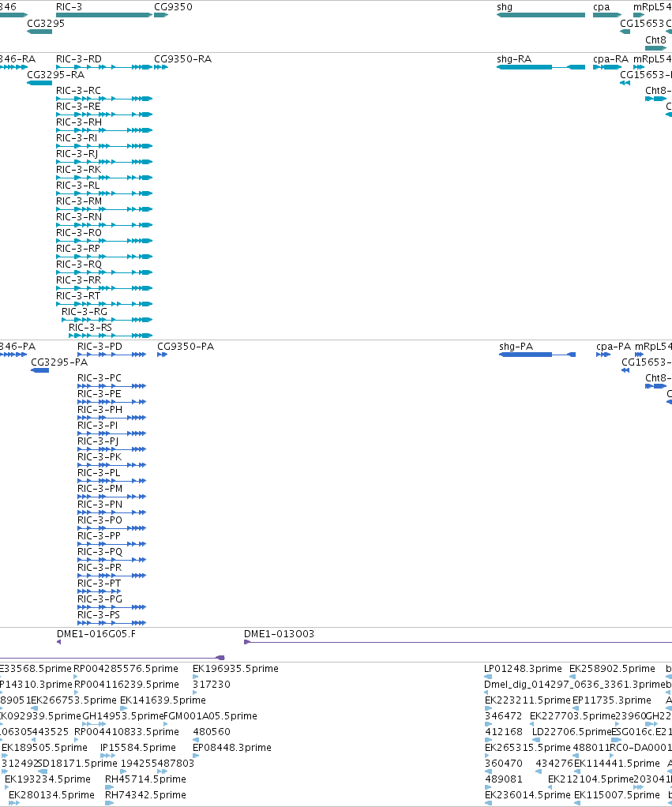Select the CG3295-PA protein label
672x807 pixels.
tap(59, 362)
